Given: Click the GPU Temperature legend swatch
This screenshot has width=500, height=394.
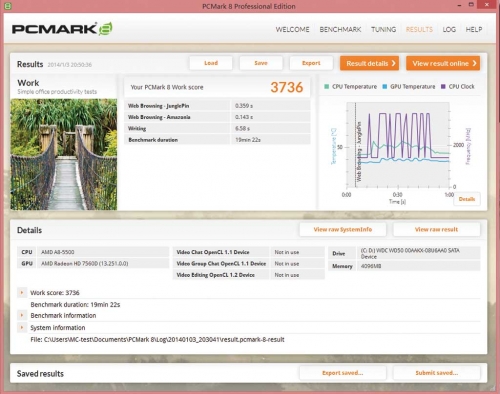Looking at the screenshot, I should [x=385, y=87].
